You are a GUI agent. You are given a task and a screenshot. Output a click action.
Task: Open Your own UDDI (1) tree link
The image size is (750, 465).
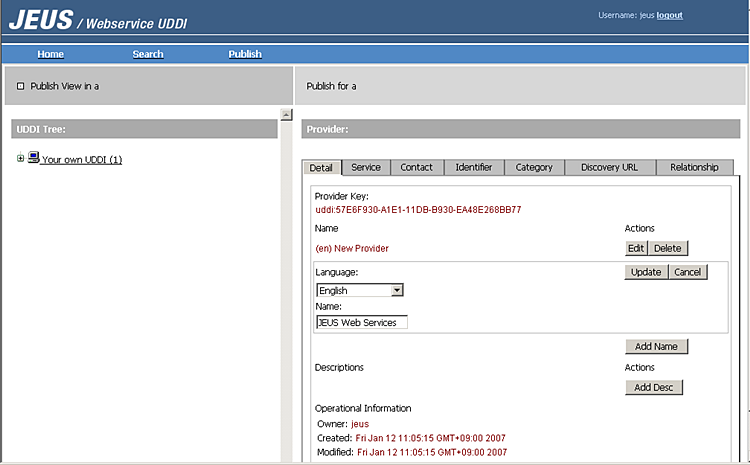tap(82, 160)
